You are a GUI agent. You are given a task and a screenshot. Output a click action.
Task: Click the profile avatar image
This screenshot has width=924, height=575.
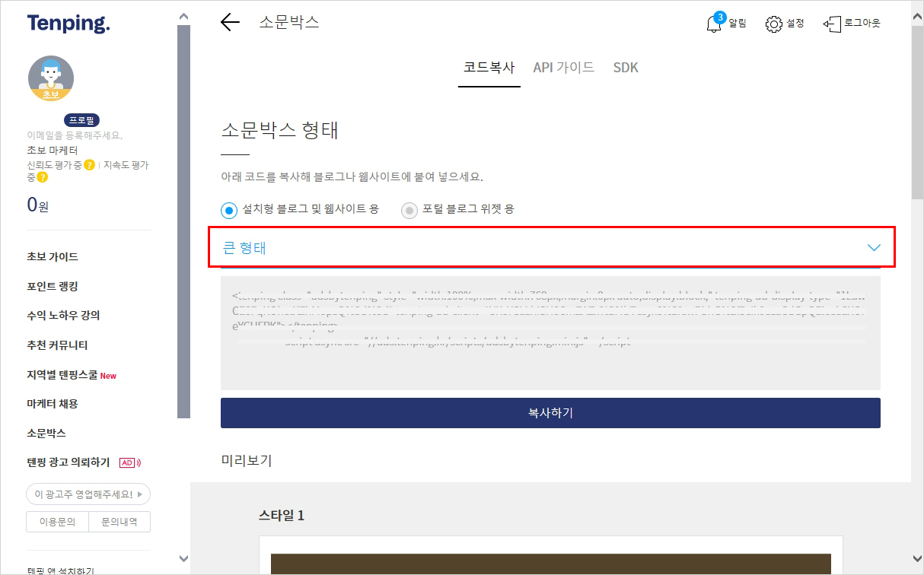51,78
